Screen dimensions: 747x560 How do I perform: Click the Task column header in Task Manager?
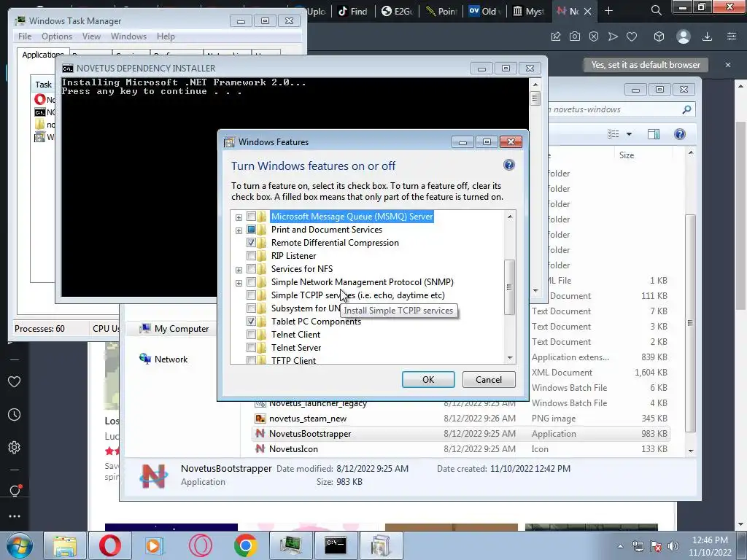click(43, 85)
